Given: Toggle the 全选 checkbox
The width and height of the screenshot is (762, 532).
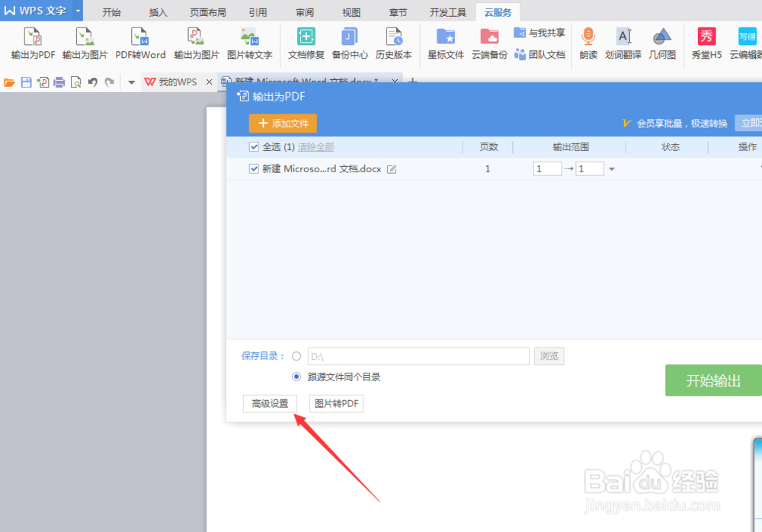Looking at the screenshot, I should pos(254,146).
